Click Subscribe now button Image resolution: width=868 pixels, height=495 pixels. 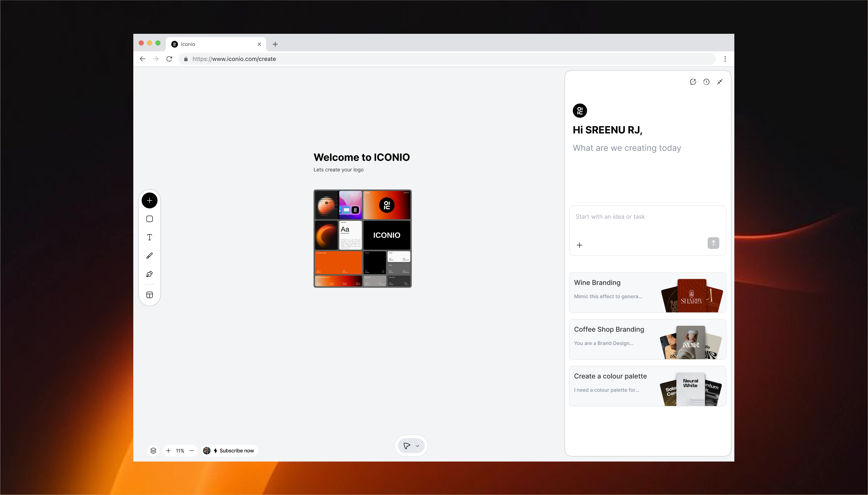tap(234, 451)
